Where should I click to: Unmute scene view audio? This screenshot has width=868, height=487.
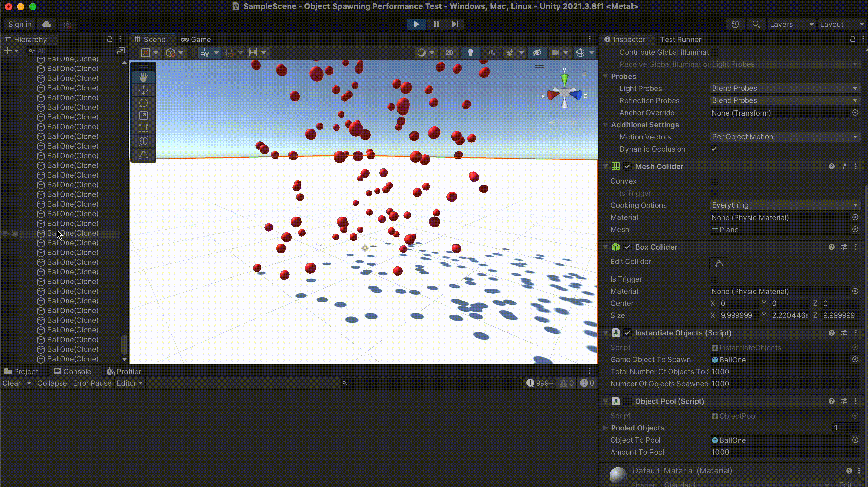click(x=491, y=53)
